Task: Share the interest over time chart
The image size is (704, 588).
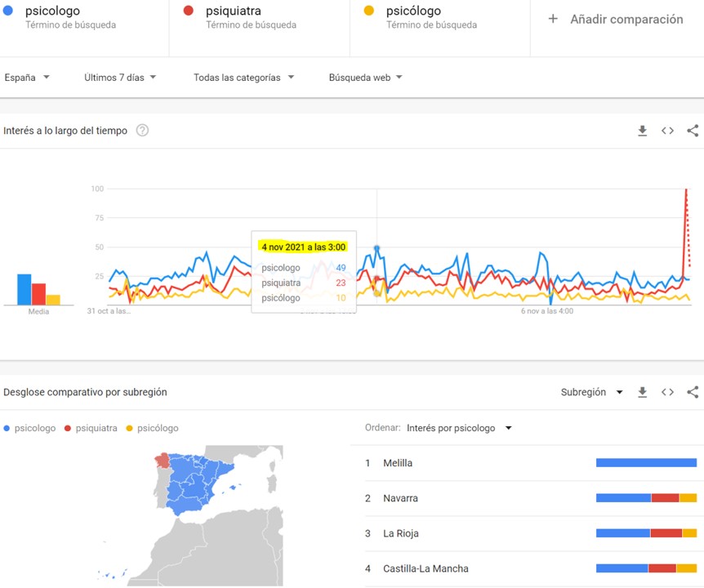Action: coord(693,131)
